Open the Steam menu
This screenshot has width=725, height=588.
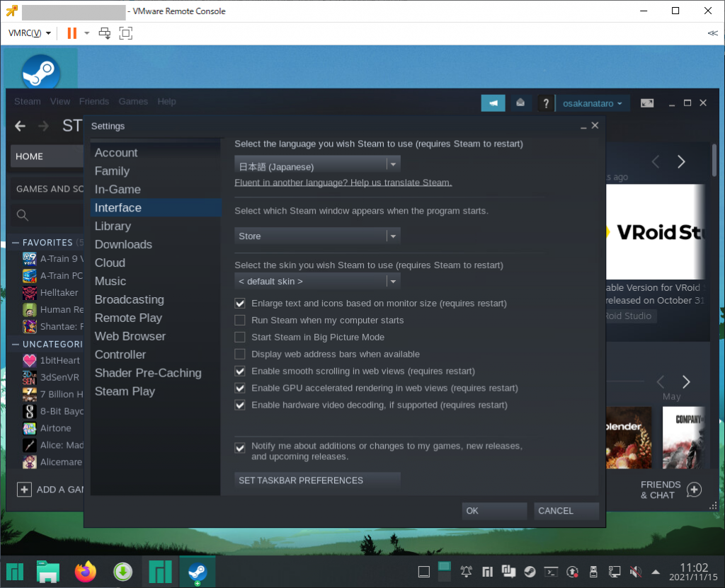(x=28, y=101)
